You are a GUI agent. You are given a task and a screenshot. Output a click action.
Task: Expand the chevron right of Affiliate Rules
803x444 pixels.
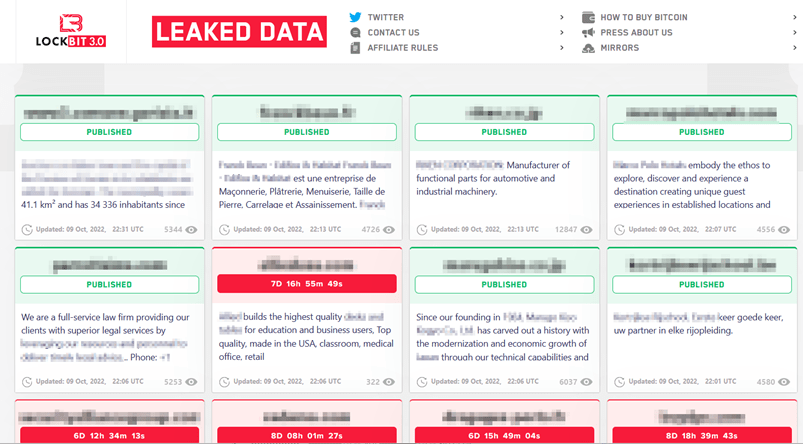click(562, 48)
